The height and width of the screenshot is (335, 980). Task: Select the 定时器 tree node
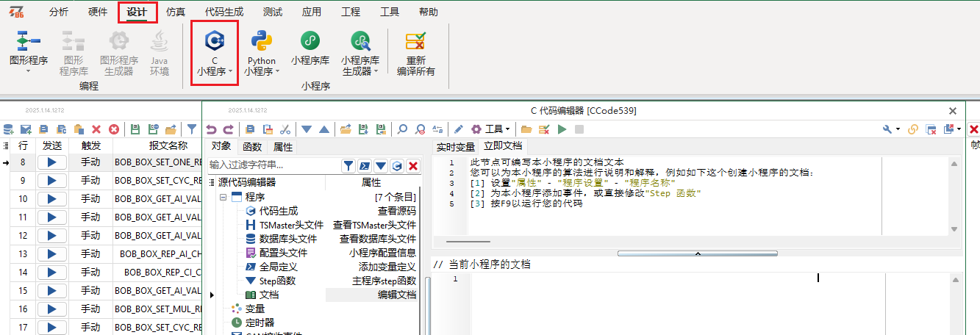[260, 323]
